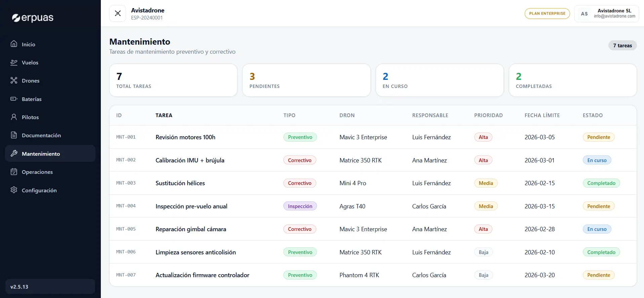This screenshot has width=644, height=298.
Task: Click the plane icon for Vuelos
Action: [x=14, y=62]
